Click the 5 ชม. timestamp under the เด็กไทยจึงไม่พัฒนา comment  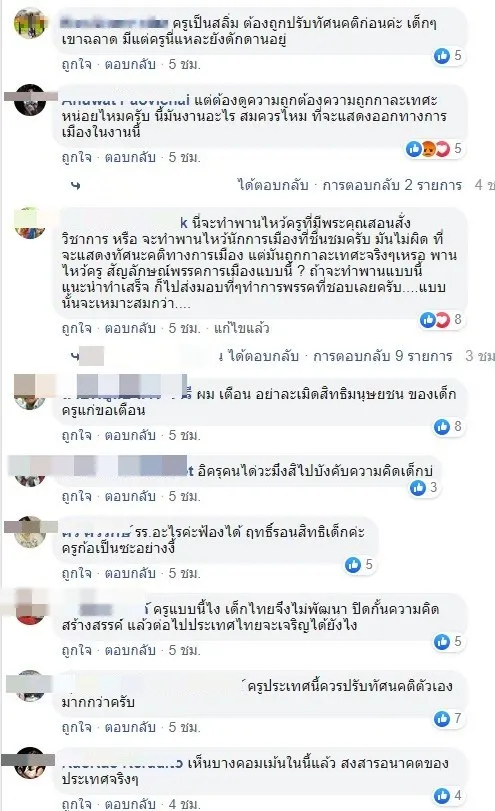point(184,651)
